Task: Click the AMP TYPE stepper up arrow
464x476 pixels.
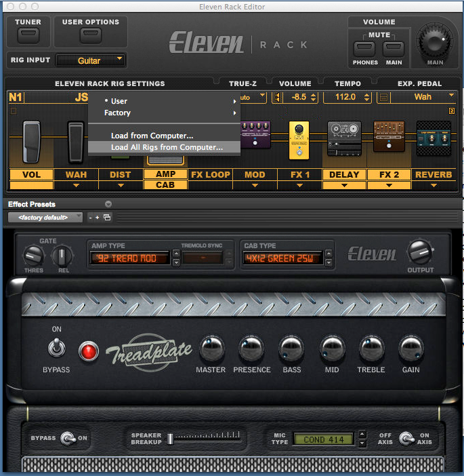Action: point(176,254)
